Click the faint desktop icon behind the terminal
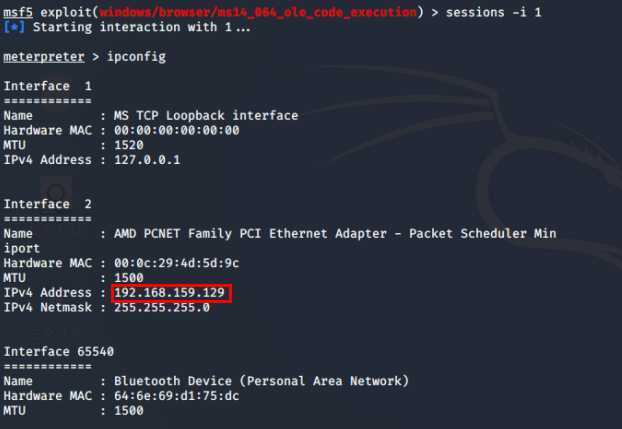 [x=57, y=193]
